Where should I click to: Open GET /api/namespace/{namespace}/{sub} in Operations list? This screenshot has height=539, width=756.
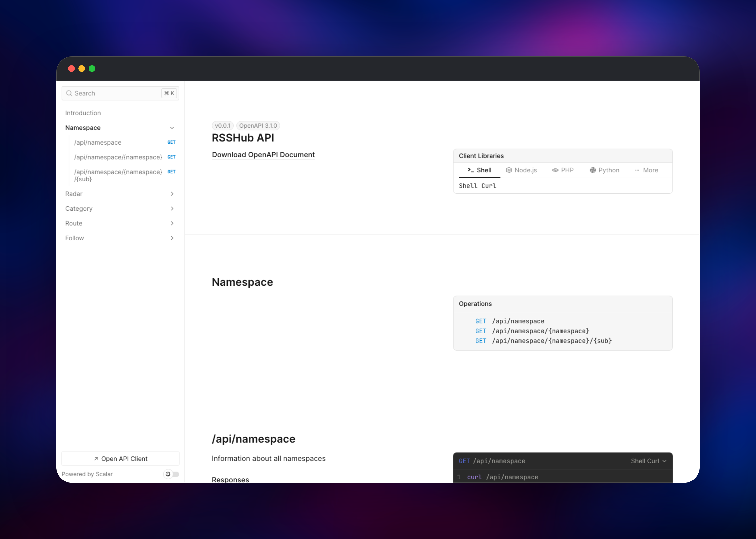click(x=543, y=341)
